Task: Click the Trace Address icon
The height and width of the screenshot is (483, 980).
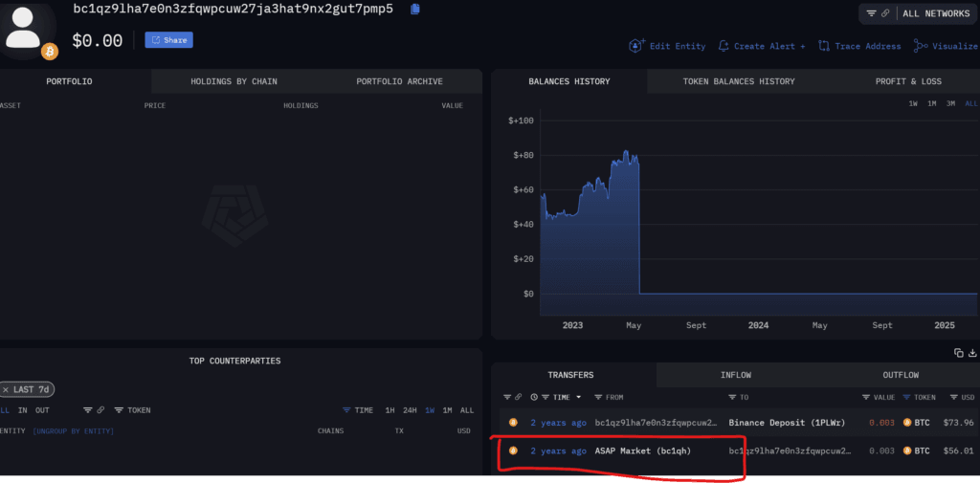Action: click(824, 46)
